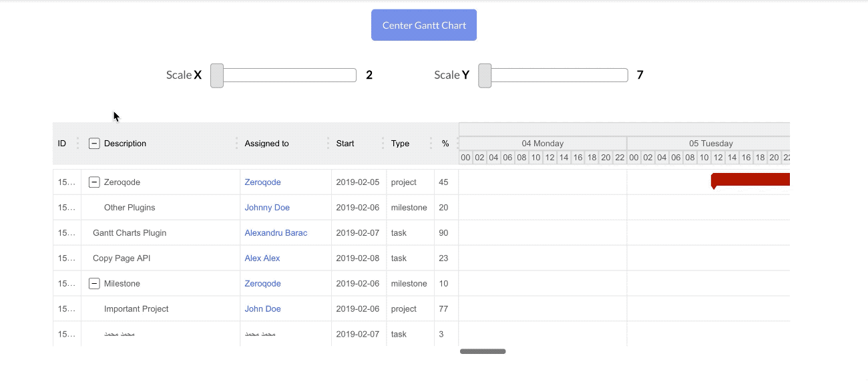Grab resize handle after Type column
Image resolution: width=868 pixels, height=382 pixels.
pos(431,144)
